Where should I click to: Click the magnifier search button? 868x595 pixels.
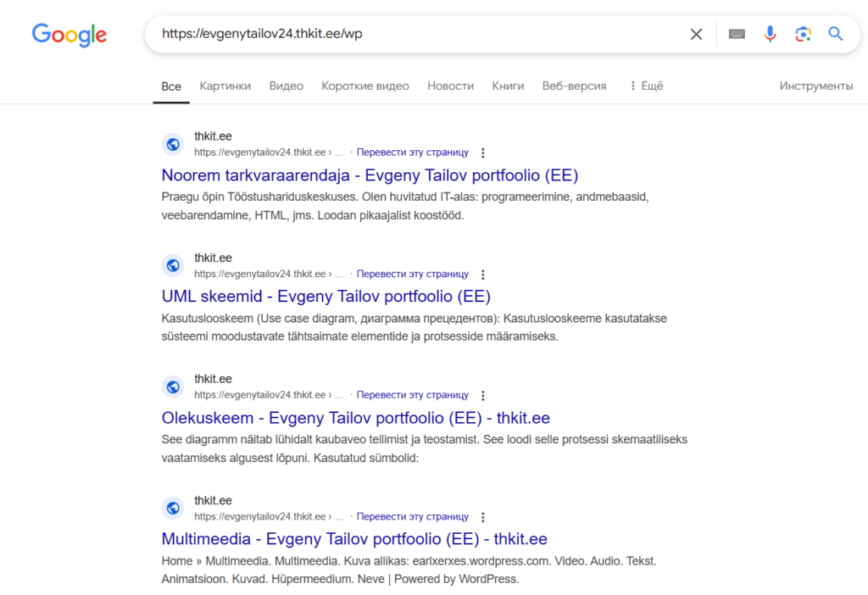(x=836, y=34)
